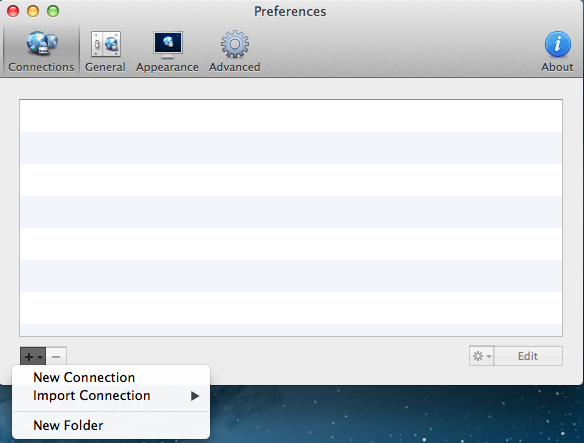Click the plus add connection button
584x443 pixels.
(33, 357)
